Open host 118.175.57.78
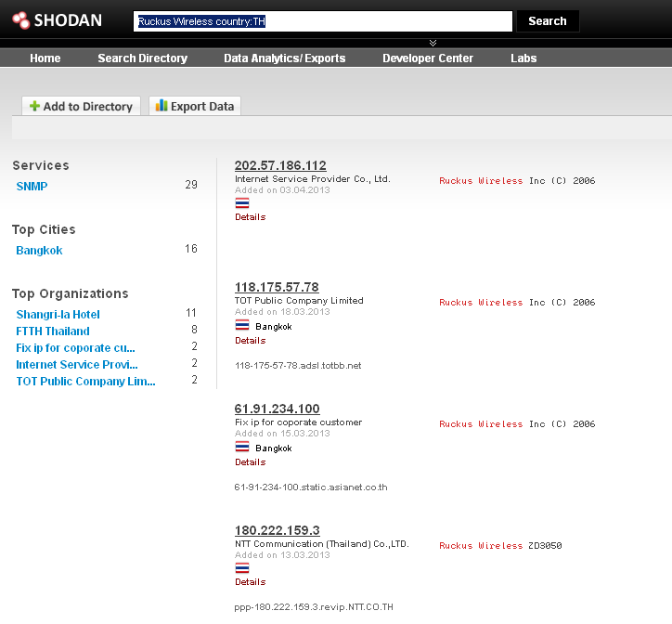Screen dimensions: 672x624 coord(277,287)
